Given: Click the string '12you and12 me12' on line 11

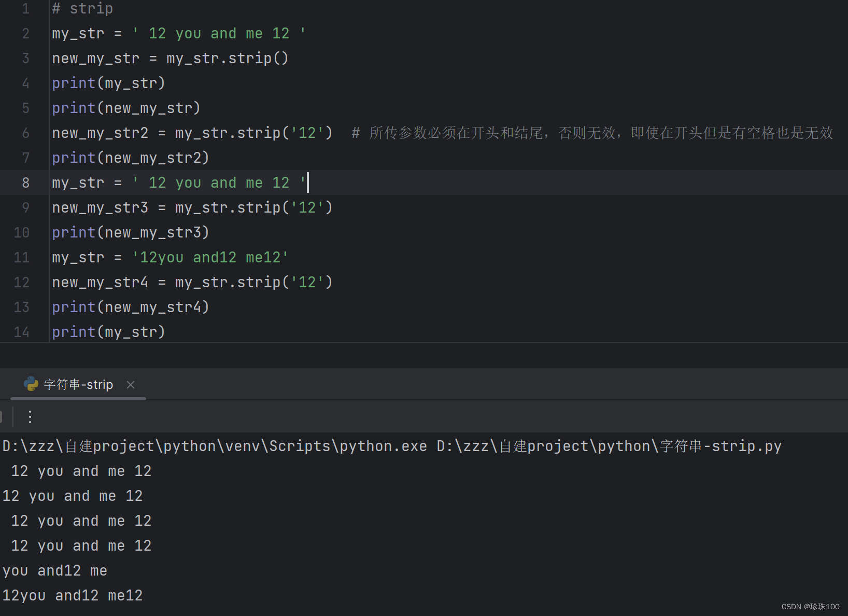Looking at the screenshot, I should [210, 258].
